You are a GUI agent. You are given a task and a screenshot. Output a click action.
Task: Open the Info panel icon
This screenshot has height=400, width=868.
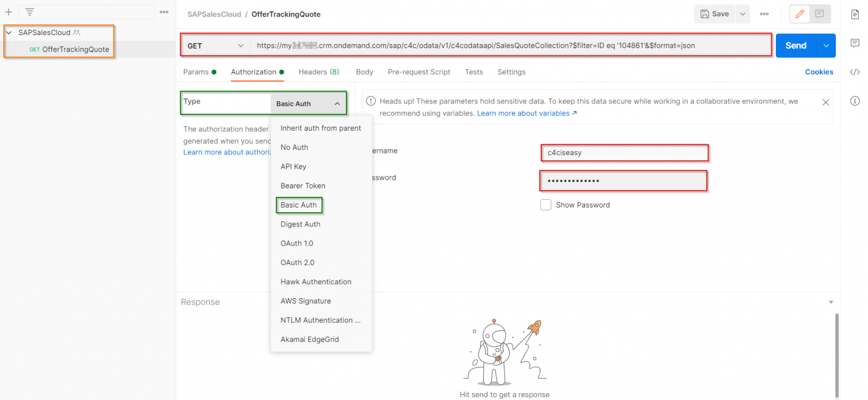pos(854,100)
